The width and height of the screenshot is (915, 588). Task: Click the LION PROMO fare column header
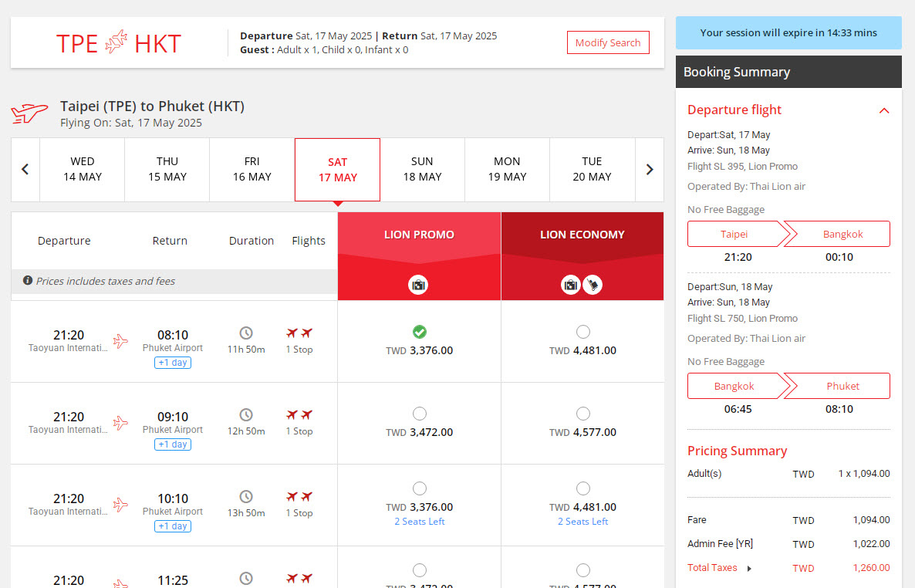pyautogui.click(x=419, y=235)
